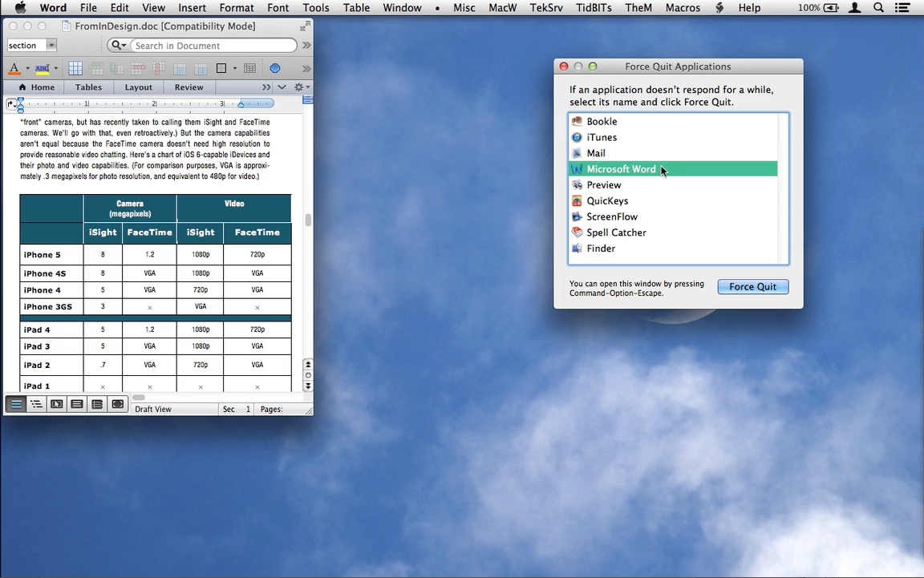Switch to Draft View button
Image resolution: width=924 pixels, height=578 pixels.
pyautogui.click(x=17, y=404)
